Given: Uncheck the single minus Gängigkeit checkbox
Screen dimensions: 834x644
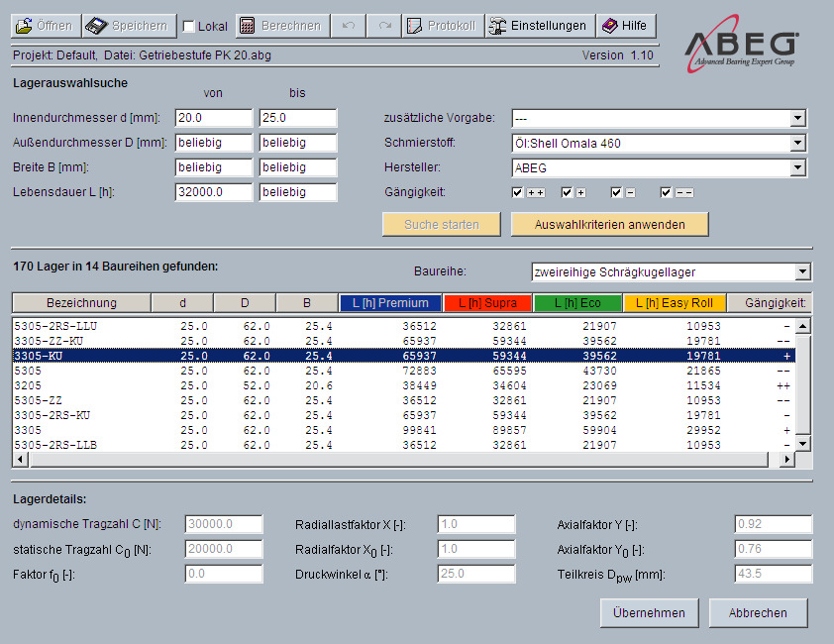Looking at the screenshot, I should click(x=616, y=192).
